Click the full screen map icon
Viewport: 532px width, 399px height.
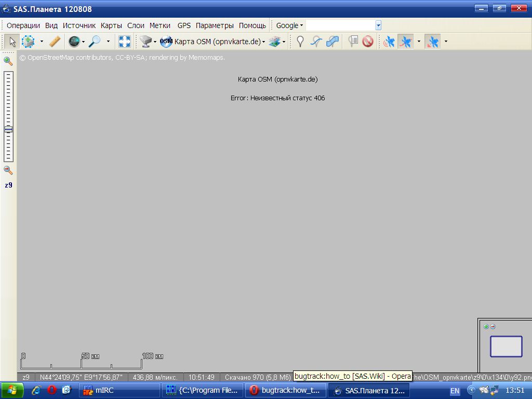[x=125, y=42]
